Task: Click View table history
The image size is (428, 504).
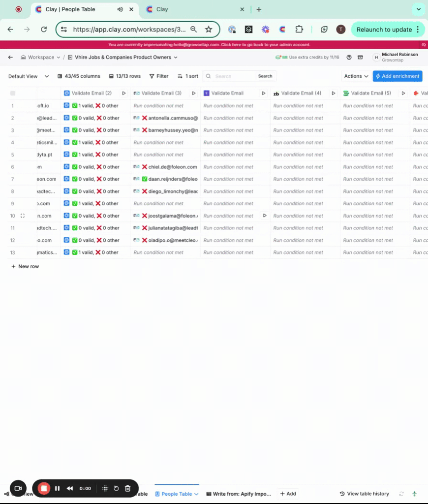Action: (365, 494)
